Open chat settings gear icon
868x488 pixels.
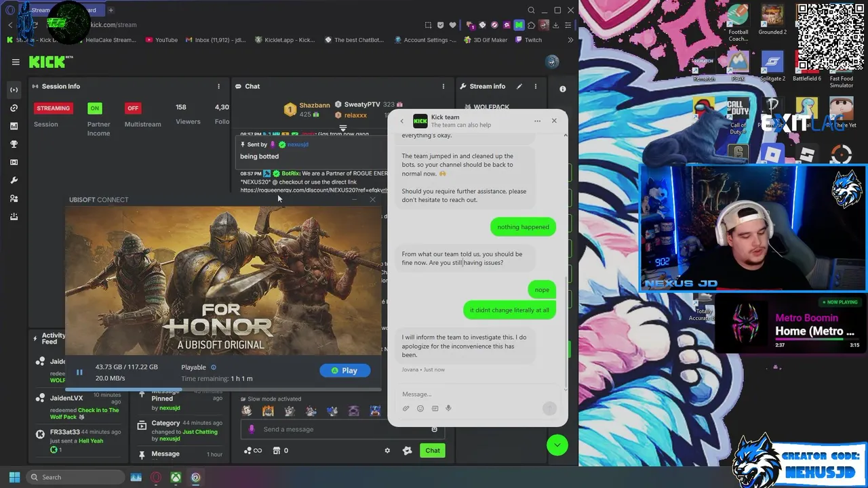pyautogui.click(x=387, y=451)
